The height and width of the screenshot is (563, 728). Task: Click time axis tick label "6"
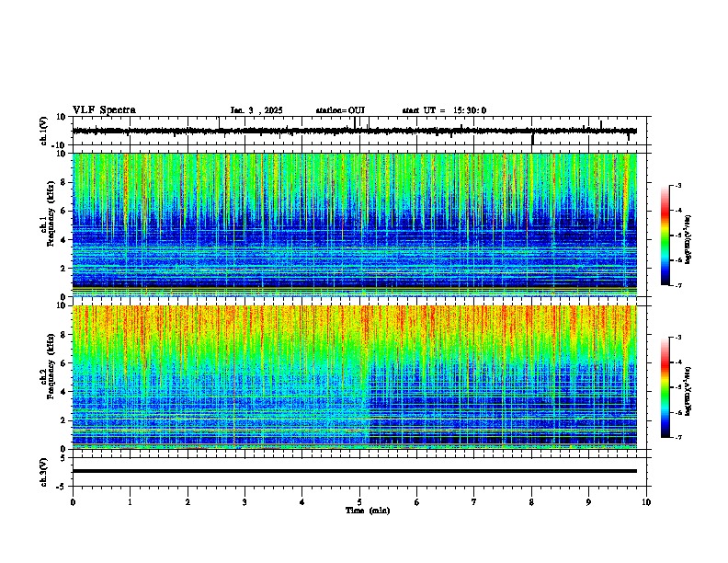coord(417,502)
